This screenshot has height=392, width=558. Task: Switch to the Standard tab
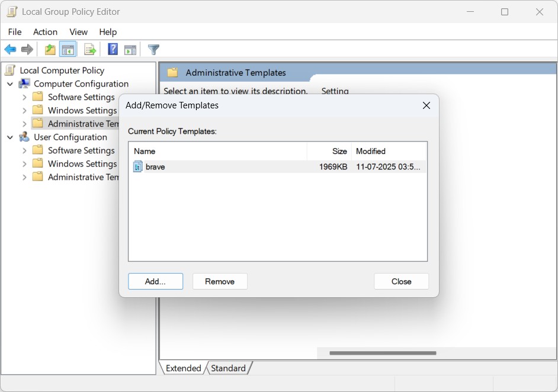(229, 368)
